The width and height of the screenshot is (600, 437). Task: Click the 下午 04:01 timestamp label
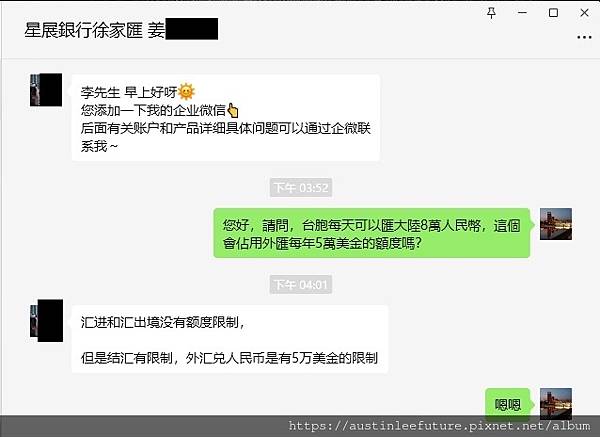tap(301, 285)
